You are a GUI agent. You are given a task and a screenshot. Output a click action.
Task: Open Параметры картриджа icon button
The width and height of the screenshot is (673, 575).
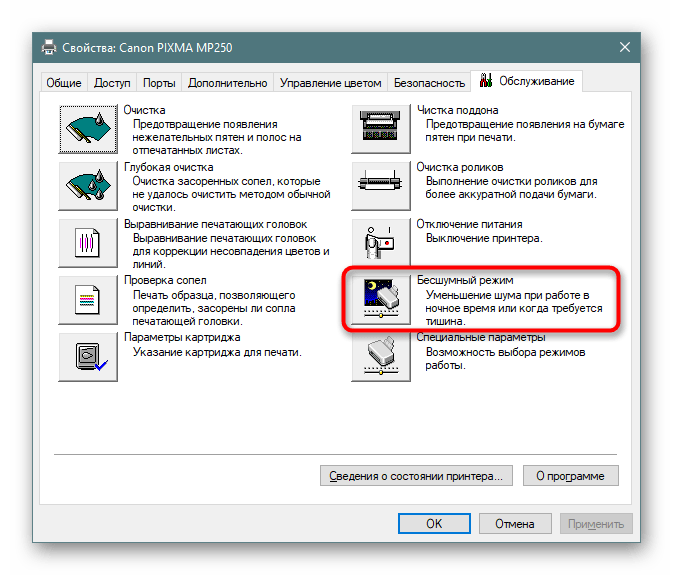point(88,357)
